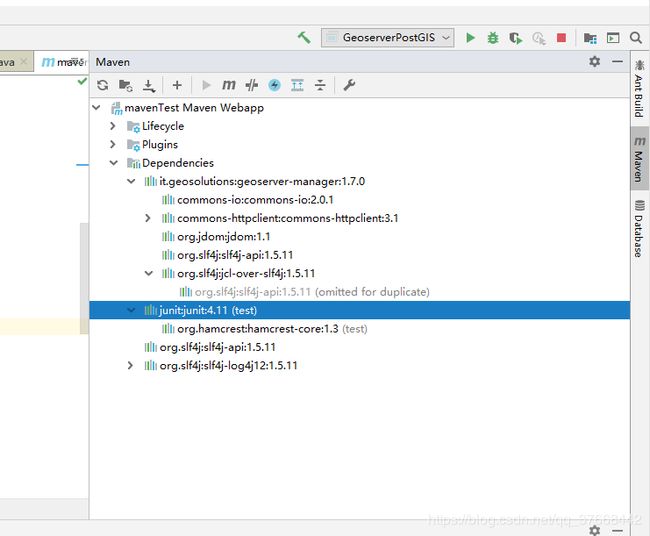Run with Coverage icon in top toolbar
Screen dimensions: 650x536
[516, 38]
